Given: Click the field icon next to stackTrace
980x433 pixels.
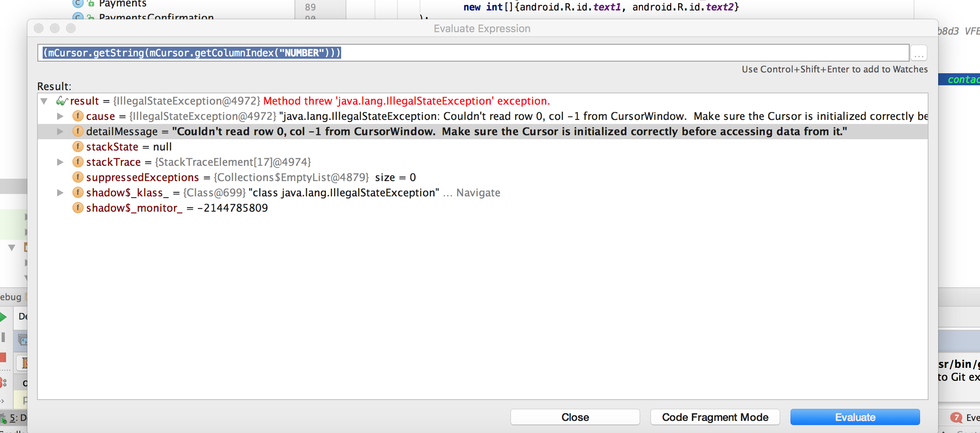Looking at the screenshot, I should click(x=78, y=162).
